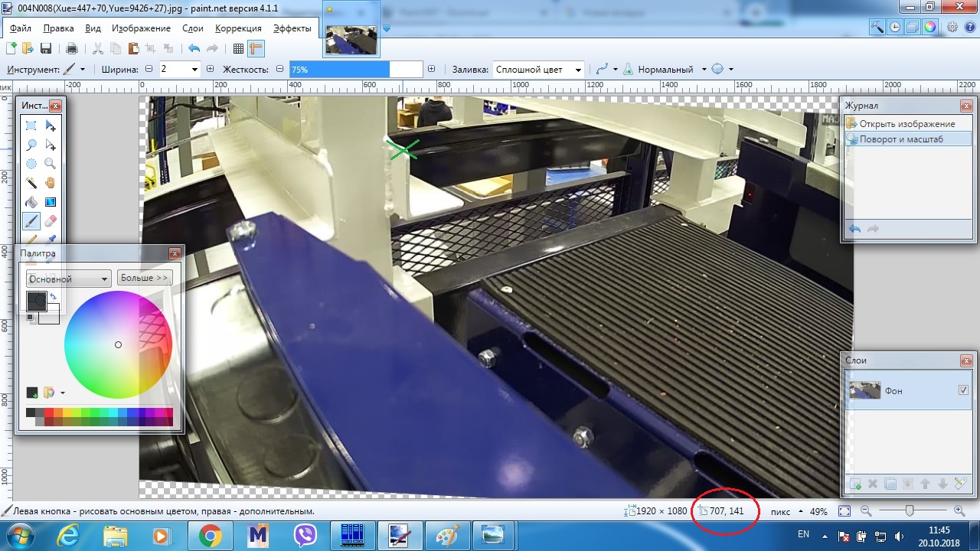Open the Файл menu

(x=21, y=28)
